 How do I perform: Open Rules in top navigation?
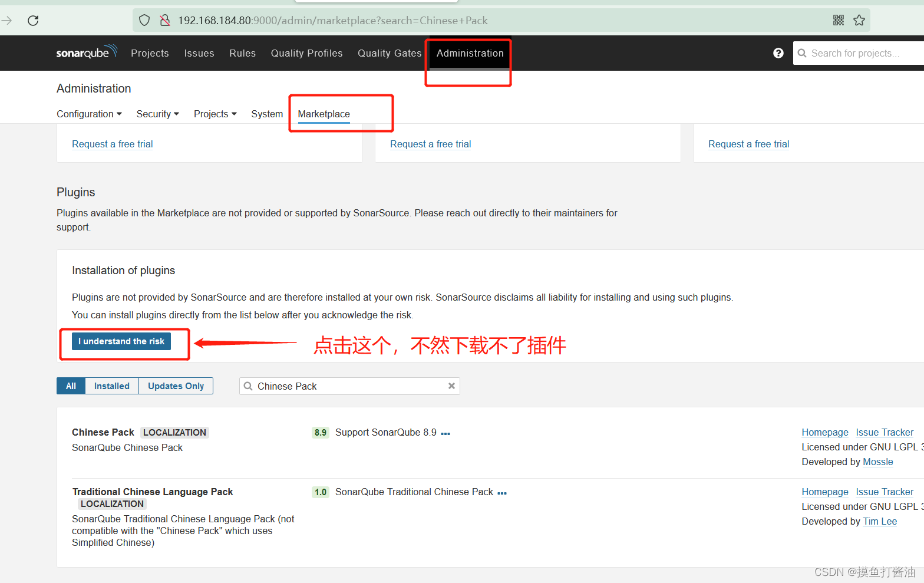242,53
